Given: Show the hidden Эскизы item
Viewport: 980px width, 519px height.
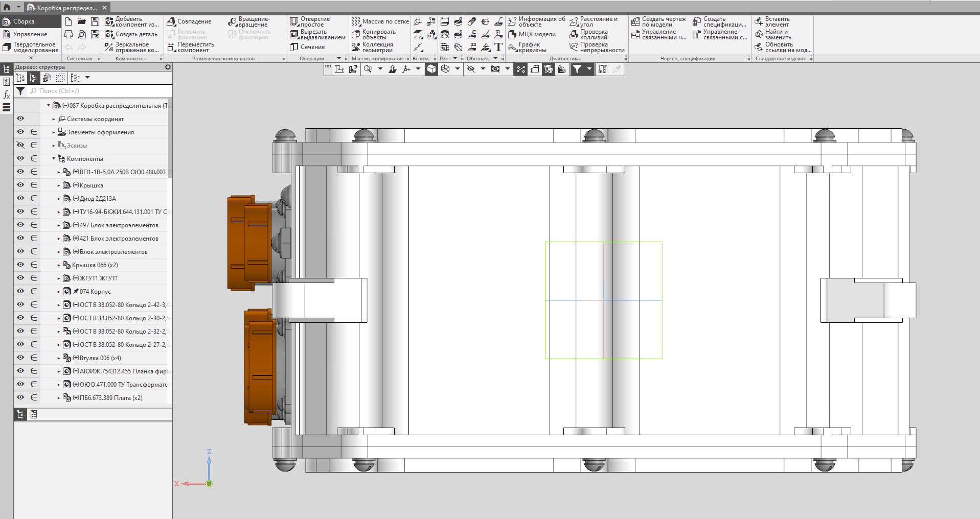Looking at the screenshot, I should (20, 145).
